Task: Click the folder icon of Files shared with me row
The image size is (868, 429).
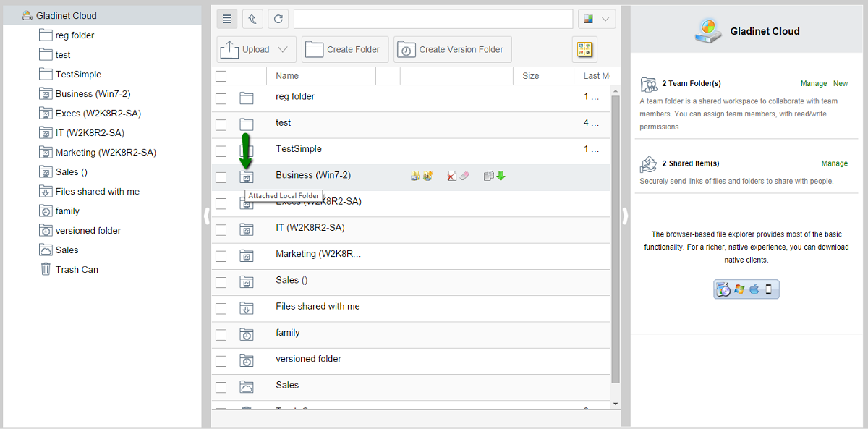Action: [x=247, y=308]
